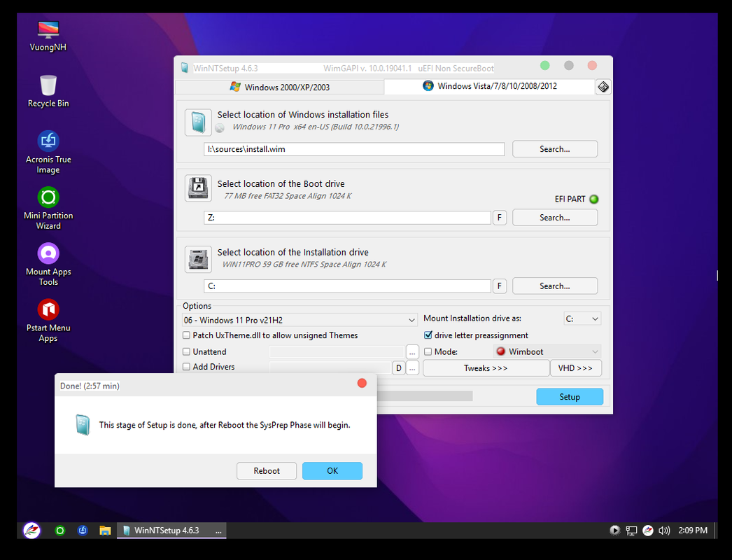Open the Tweaks >>> options
Image resolution: width=732 pixels, height=560 pixels.
tap(486, 368)
